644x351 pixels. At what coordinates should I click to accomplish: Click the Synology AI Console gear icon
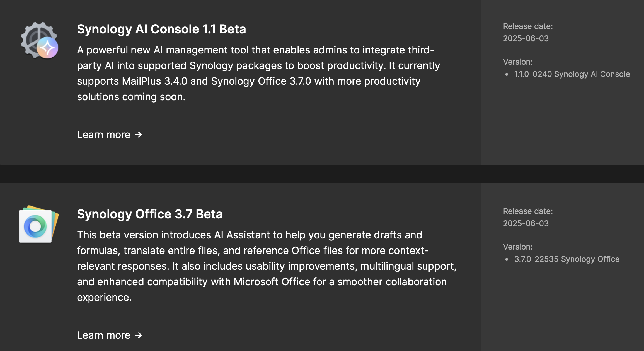tap(39, 40)
